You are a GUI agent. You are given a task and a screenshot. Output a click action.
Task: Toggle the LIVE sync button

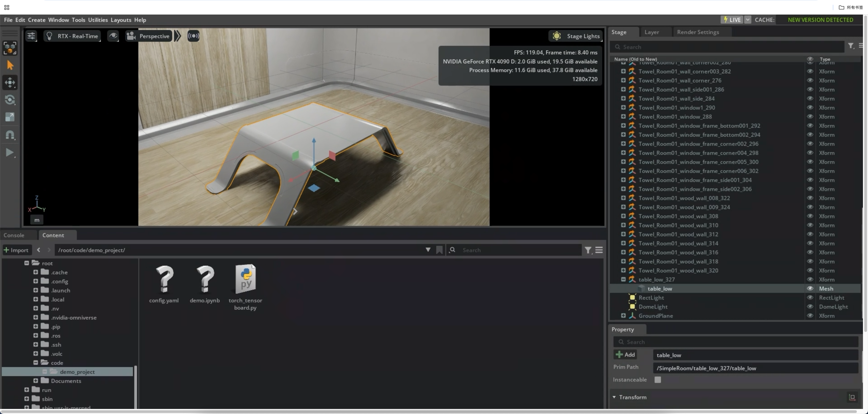pyautogui.click(x=732, y=20)
